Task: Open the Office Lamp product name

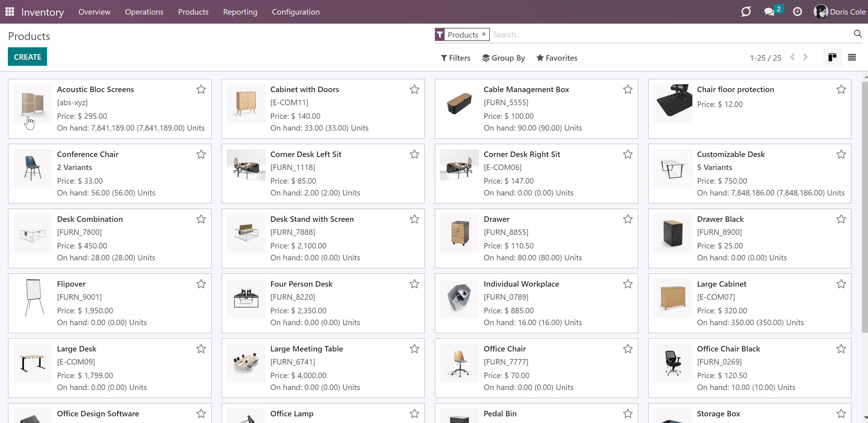Action: (x=292, y=414)
